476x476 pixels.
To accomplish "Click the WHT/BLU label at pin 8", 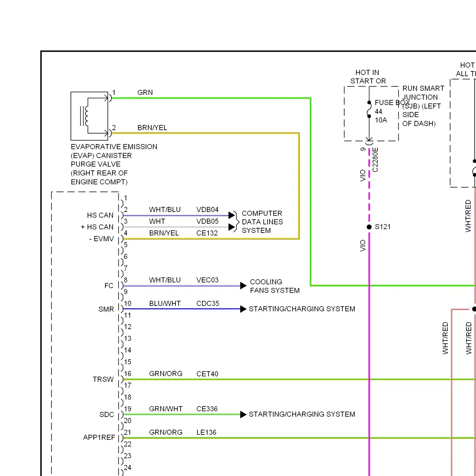I will coord(165,280).
